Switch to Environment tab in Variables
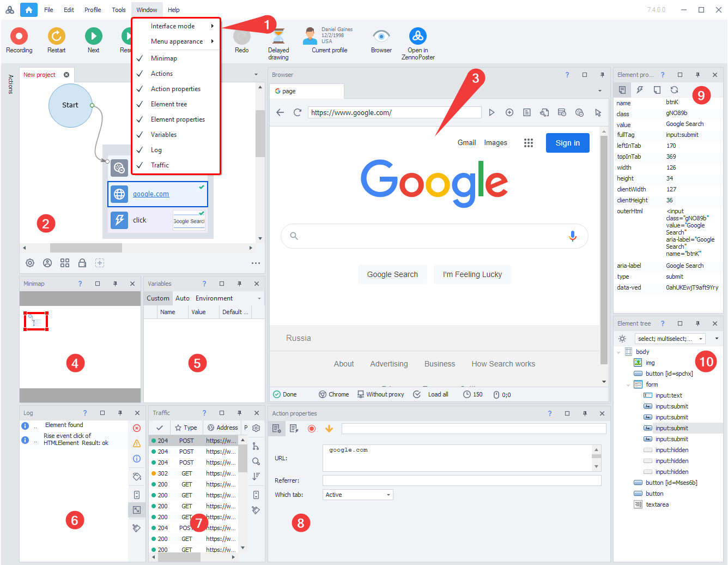 click(214, 298)
